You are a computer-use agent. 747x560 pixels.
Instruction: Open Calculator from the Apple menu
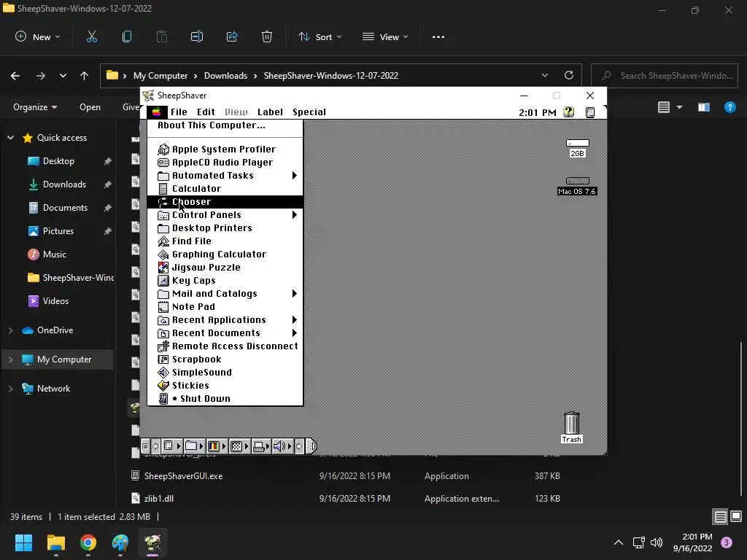pyautogui.click(x=225, y=189)
